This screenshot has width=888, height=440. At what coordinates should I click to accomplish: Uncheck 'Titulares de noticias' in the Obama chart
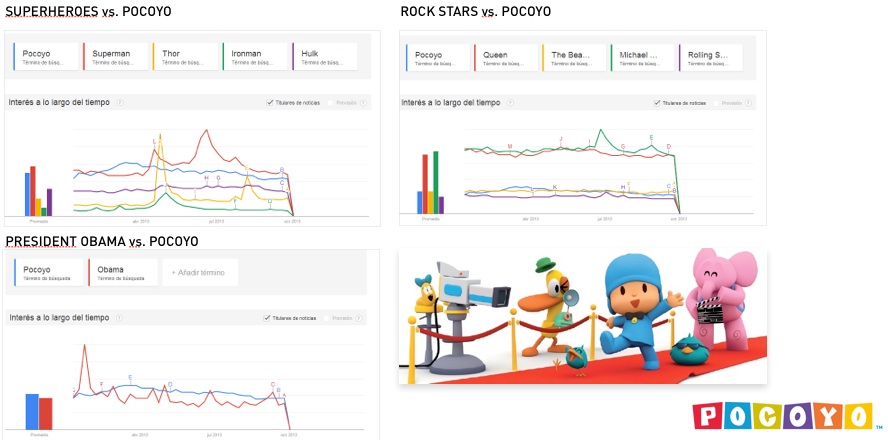click(267, 318)
